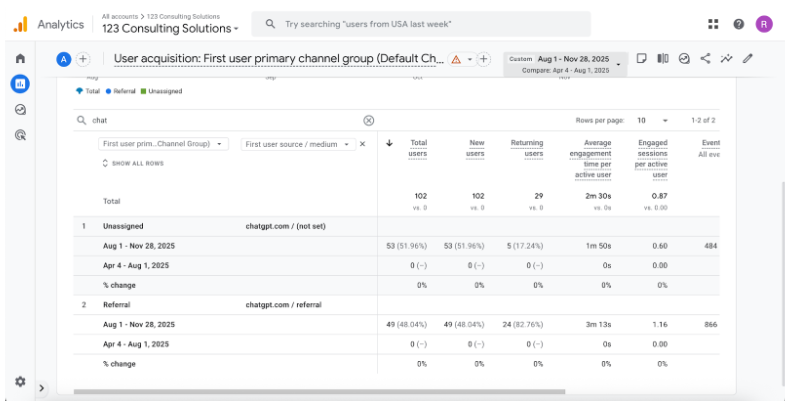This screenshot has height=405, width=794.
Task: Click the Help question mark icon
Action: (x=739, y=24)
